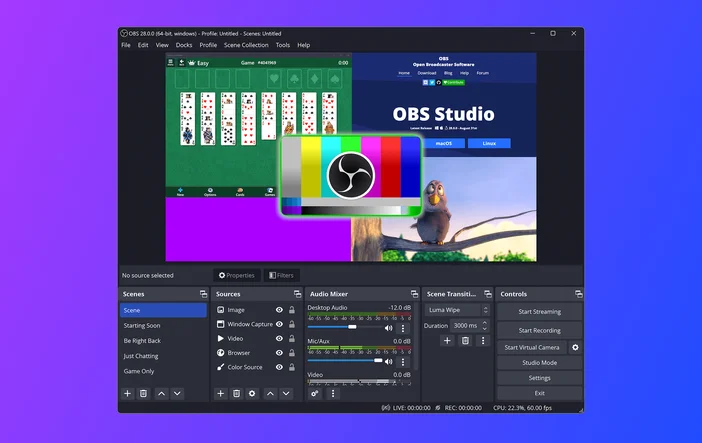Open source Properties button
The height and width of the screenshot is (443, 702).
coord(236,275)
